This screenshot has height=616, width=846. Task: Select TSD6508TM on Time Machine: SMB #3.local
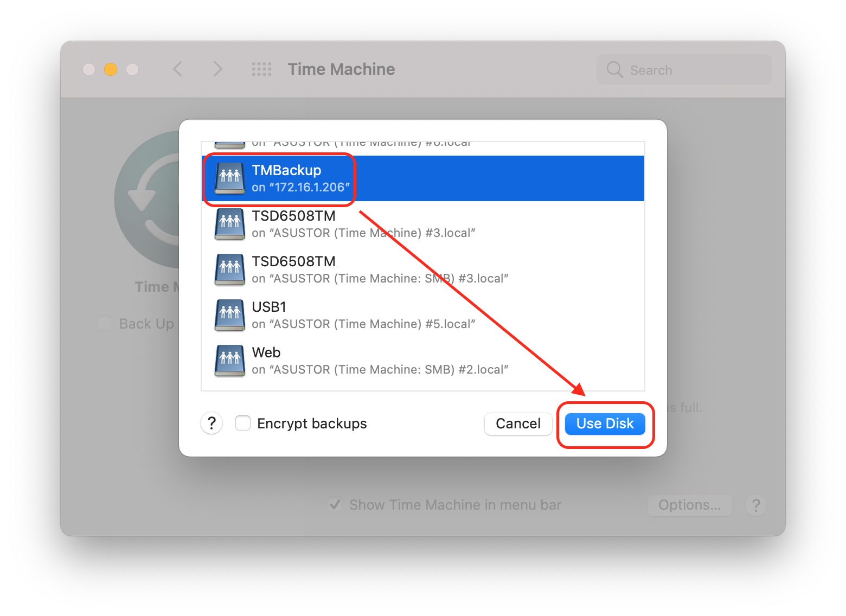[380, 270]
